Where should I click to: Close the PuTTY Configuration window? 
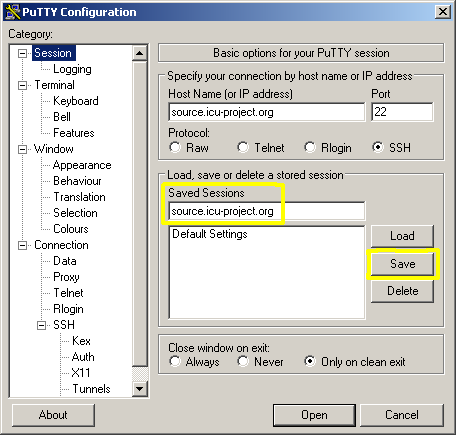443,12
